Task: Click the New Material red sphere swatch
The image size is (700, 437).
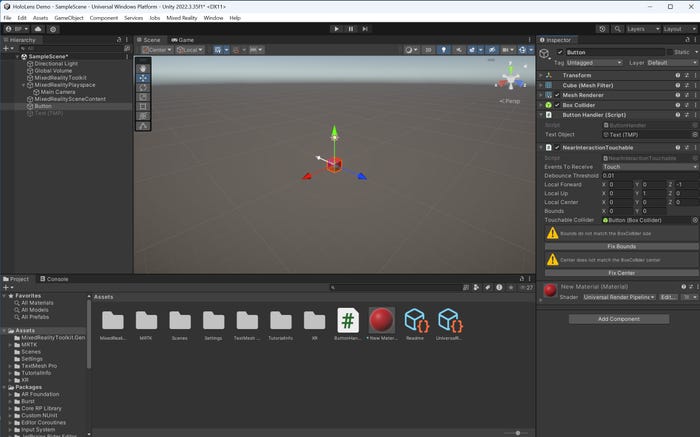Action: click(x=550, y=291)
